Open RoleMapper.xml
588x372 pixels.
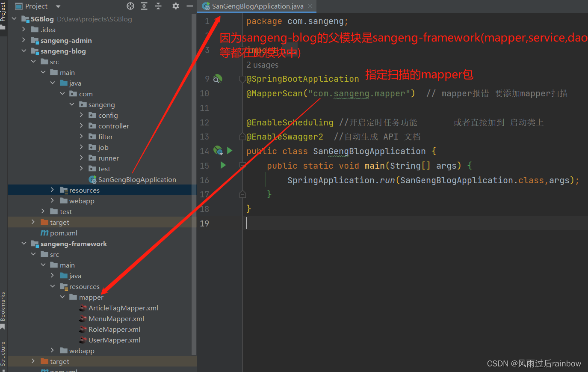pos(114,329)
